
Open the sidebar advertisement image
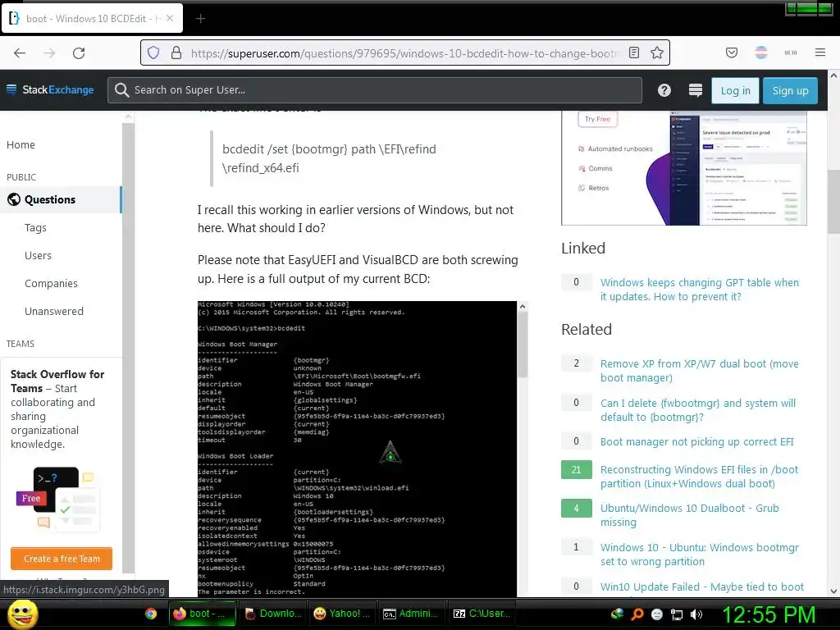tap(684, 168)
